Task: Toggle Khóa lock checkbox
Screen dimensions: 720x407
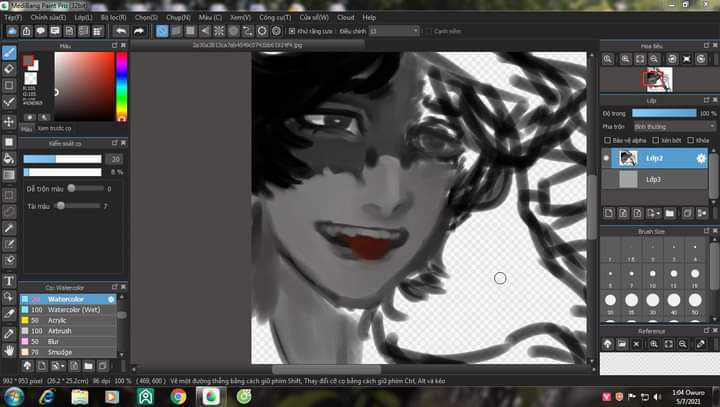Action: (690, 140)
